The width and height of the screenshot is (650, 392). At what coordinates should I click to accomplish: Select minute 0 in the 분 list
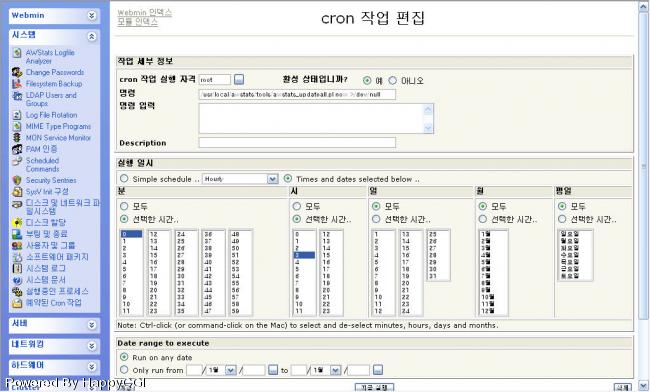[131, 234]
